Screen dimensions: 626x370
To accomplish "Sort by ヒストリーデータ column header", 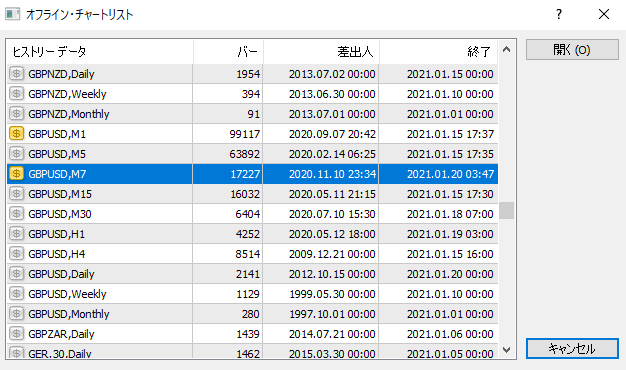I will click(100, 51).
